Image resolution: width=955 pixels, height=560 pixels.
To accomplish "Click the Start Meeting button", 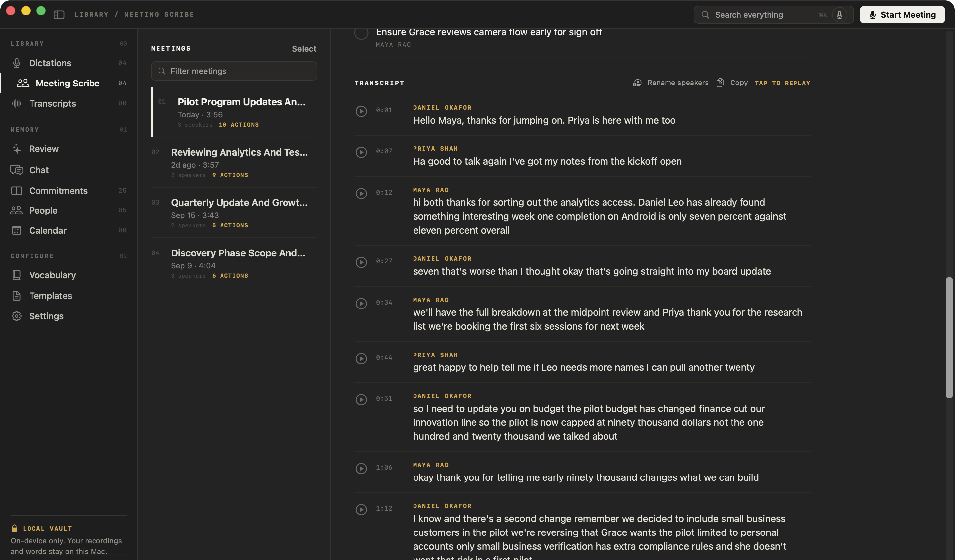I will coord(902,15).
